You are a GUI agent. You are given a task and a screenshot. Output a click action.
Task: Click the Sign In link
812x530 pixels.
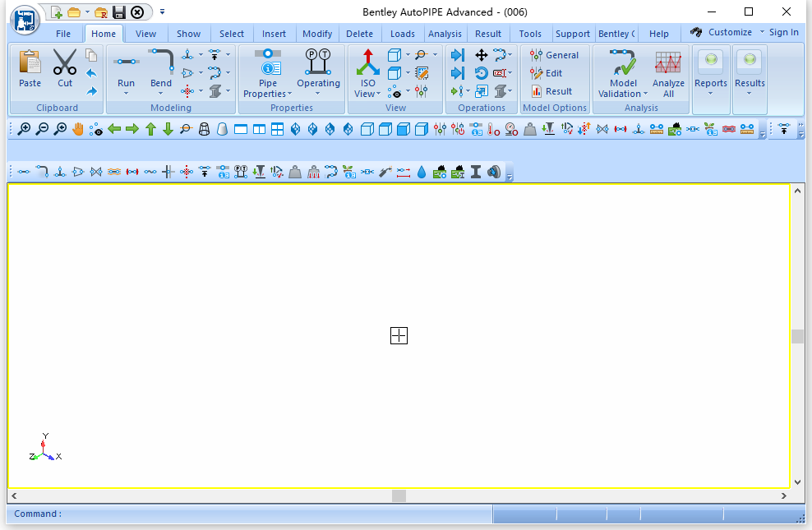(783, 32)
